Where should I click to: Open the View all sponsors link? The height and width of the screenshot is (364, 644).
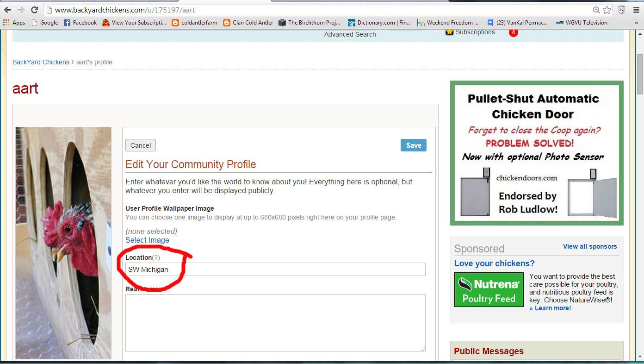[589, 246]
